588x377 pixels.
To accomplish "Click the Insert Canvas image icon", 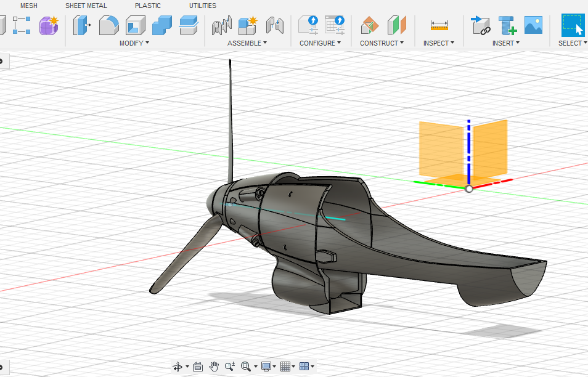I will click(x=533, y=25).
